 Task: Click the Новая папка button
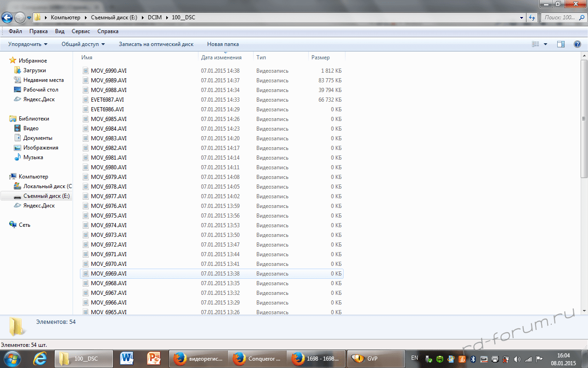[x=223, y=44]
